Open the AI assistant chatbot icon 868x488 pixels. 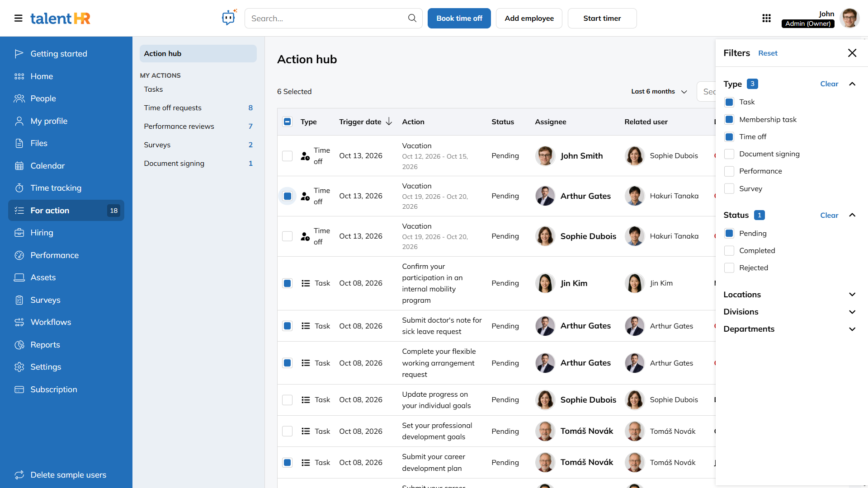pos(229,18)
